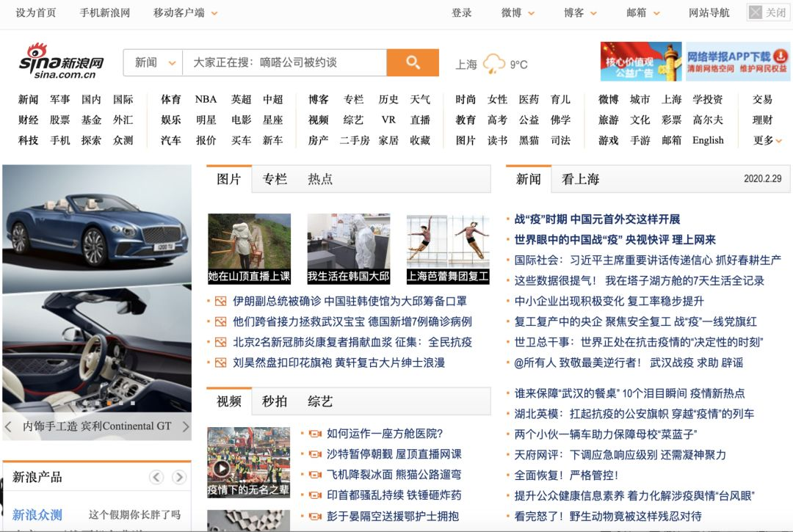Open headline 世卫总干事 决定性的时刻
This screenshot has width=793, height=532.
click(x=639, y=343)
